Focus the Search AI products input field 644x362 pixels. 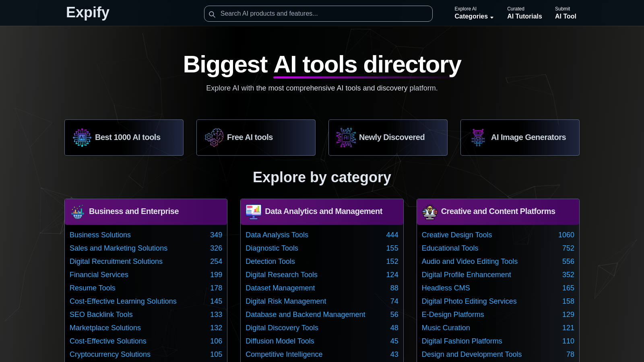(322, 14)
